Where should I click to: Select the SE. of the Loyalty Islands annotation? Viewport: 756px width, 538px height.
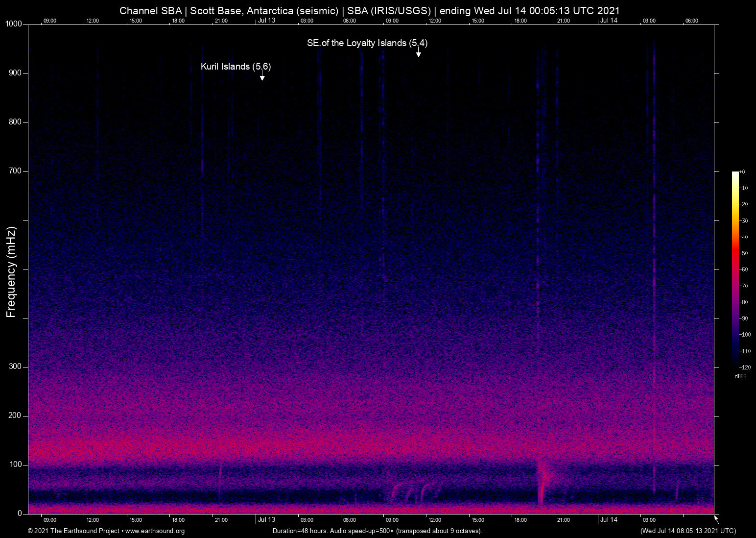click(x=367, y=43)
